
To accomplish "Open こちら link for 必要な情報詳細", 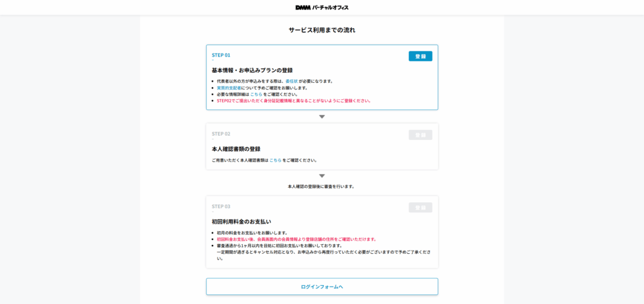I will pyautogui.click(x=257, y=94).
